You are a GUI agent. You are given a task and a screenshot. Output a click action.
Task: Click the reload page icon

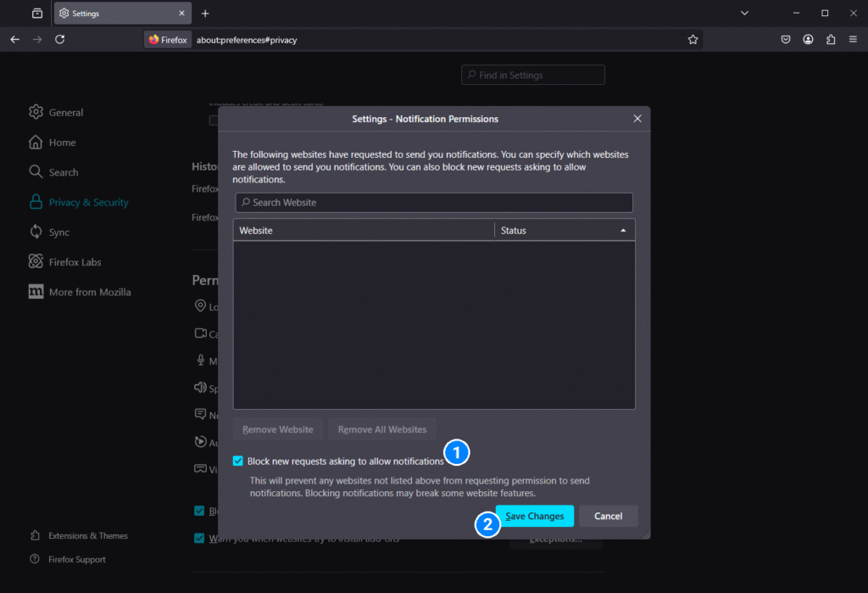59,40
